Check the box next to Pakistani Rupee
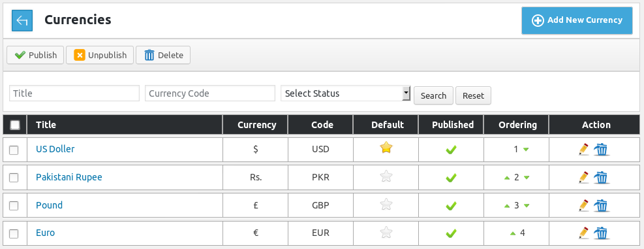 [x=14, y=178]
